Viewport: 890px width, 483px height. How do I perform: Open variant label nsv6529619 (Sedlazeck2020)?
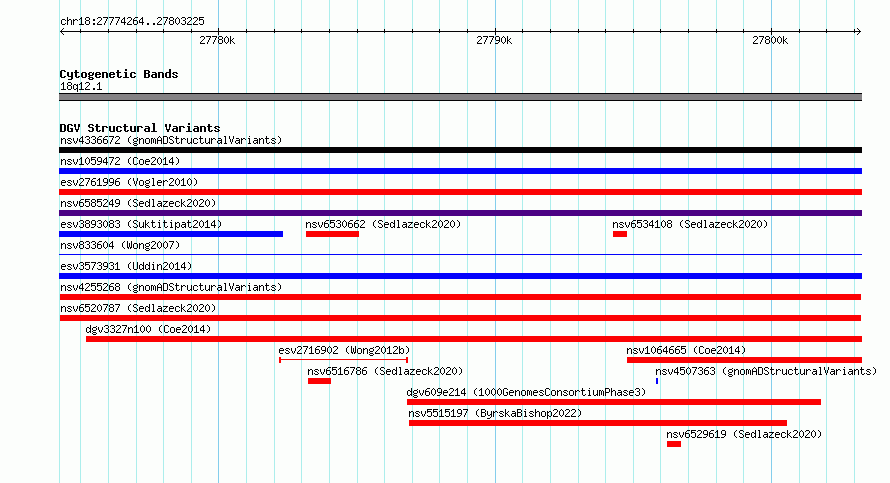[x=744, y=434]
